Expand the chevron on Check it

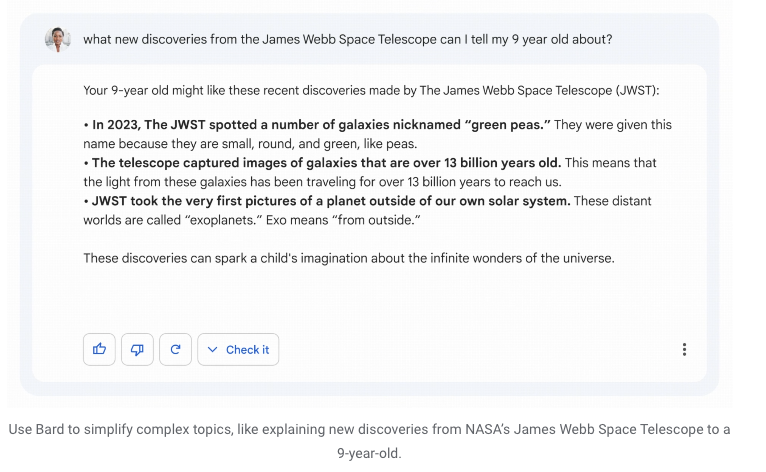[x=214, y=350]
